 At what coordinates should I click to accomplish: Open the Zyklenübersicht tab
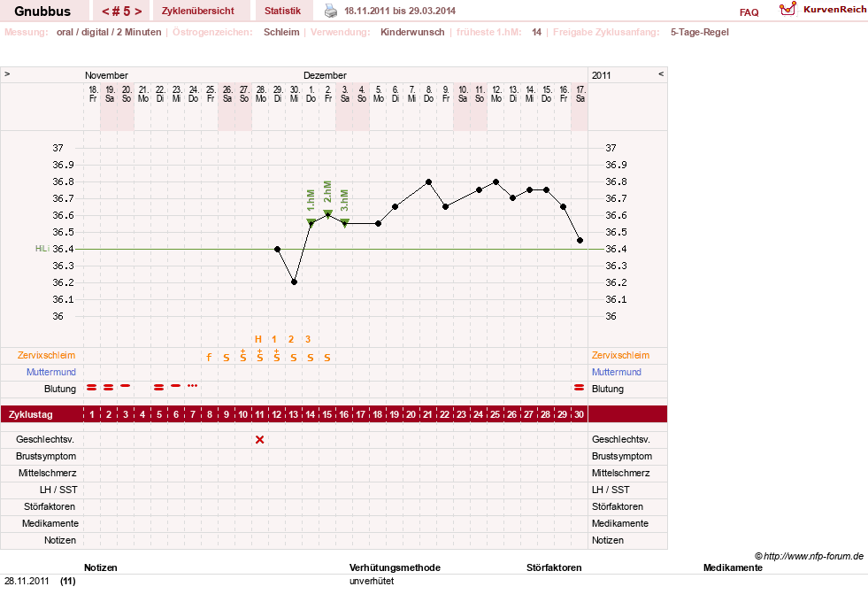[x=197, y=11]
